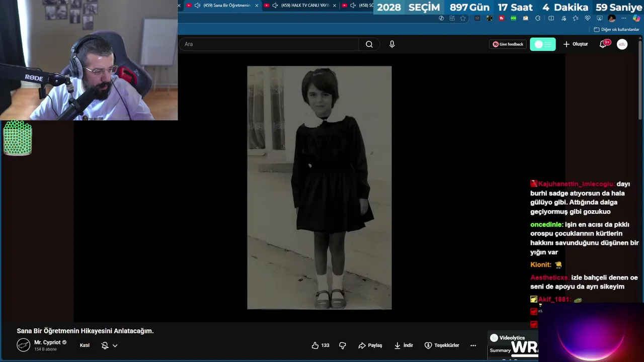Open the account avatar menu

tap(622, 44)
